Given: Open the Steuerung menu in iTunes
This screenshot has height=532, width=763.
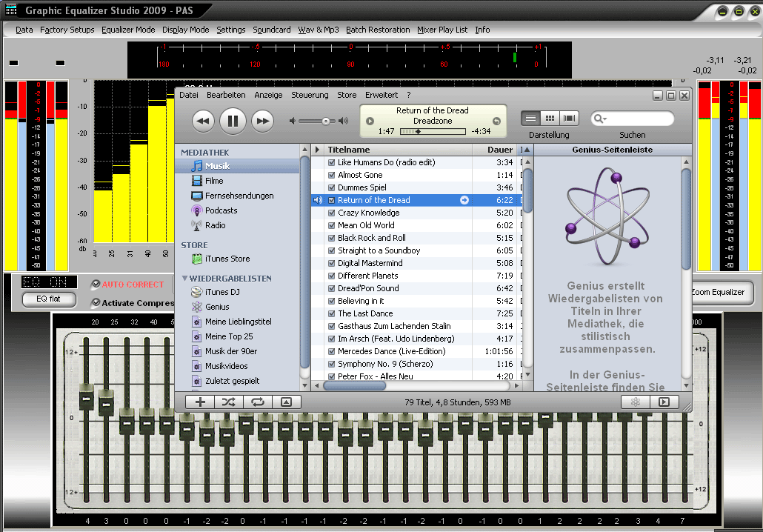Looking at the screenshot, I should [x=310, y=95].
